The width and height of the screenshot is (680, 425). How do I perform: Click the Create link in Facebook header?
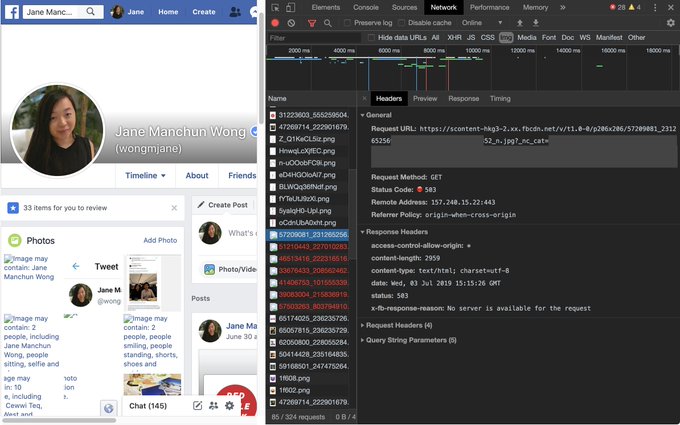[x=204, y=12]
